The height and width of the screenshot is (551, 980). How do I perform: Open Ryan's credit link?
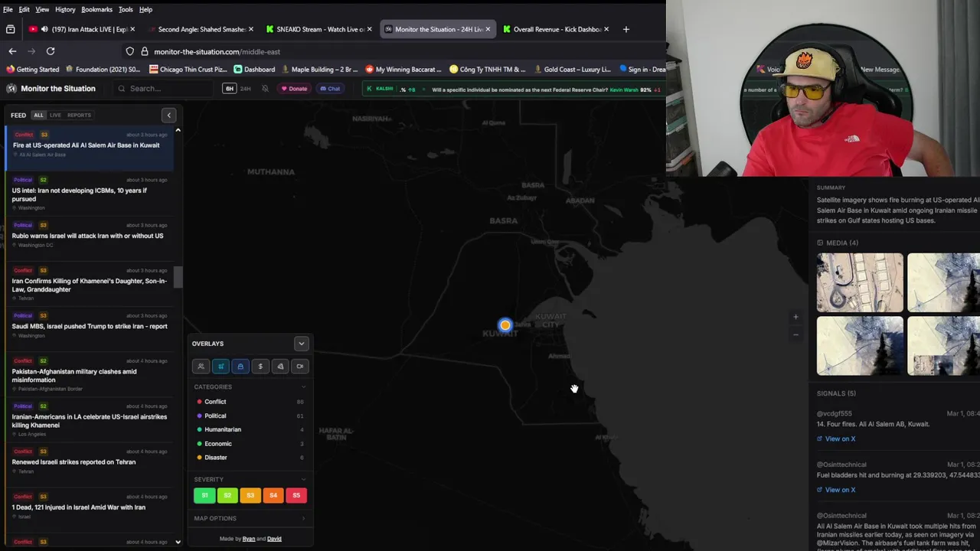point(249,539)
